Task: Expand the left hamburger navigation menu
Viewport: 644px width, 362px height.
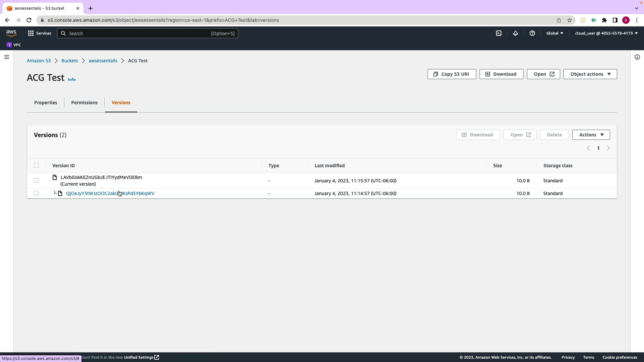Action: tap(7, 57)
